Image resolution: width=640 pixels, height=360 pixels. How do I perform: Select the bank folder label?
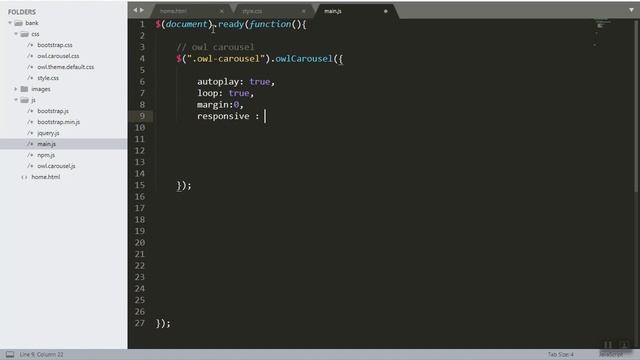(x=32, y=23)
